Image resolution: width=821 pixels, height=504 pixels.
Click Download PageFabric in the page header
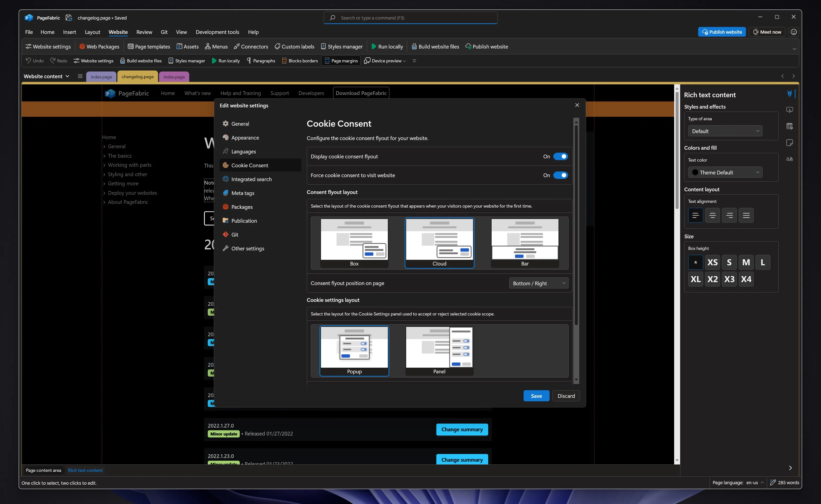click(361, 93)
